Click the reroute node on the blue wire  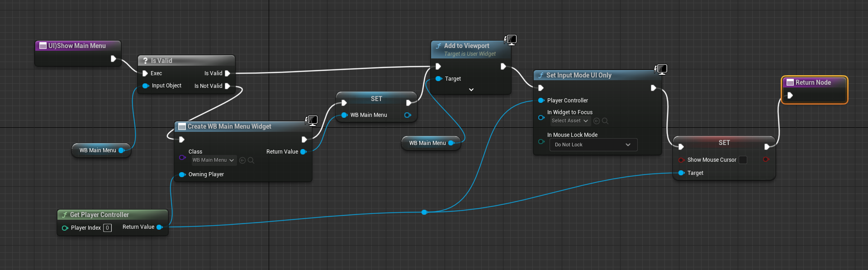pos(424,212)
